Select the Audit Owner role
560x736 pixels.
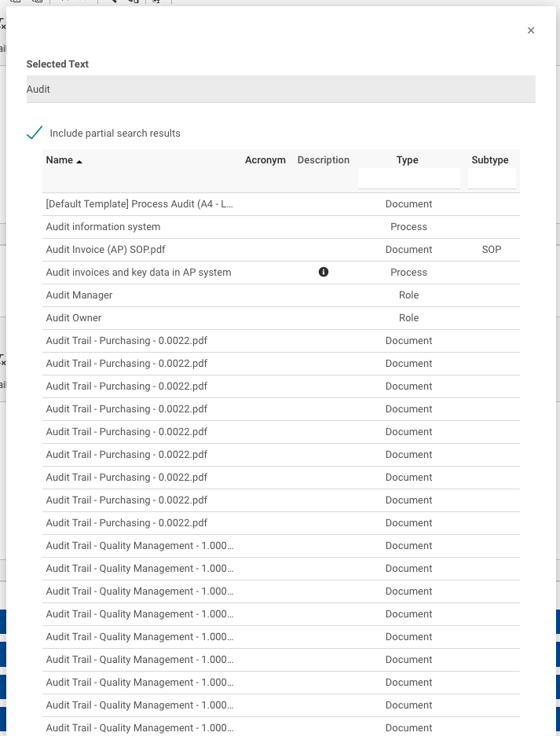coord(74,318)
